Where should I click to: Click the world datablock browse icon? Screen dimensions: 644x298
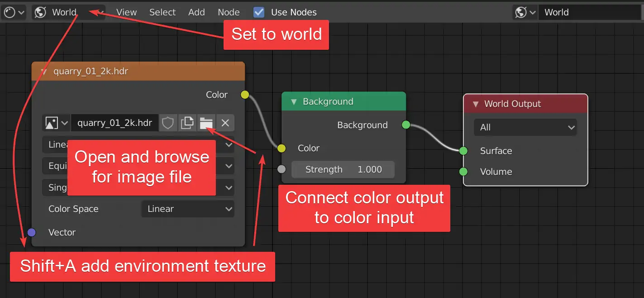click(x=525, y=12)
